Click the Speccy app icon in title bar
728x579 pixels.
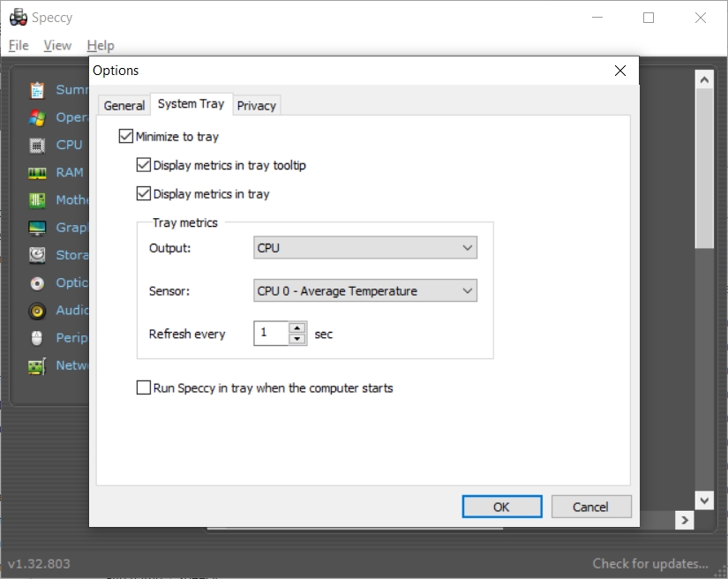tap(19, 17)
